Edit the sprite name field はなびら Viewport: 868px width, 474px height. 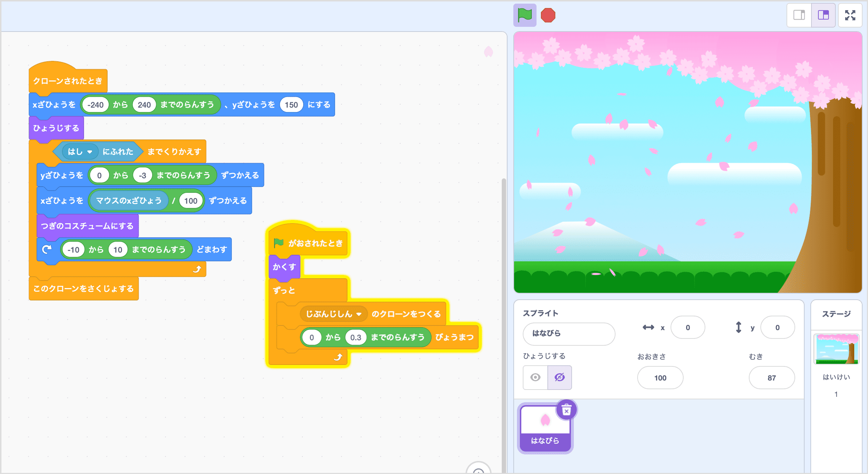click(569, 333)
